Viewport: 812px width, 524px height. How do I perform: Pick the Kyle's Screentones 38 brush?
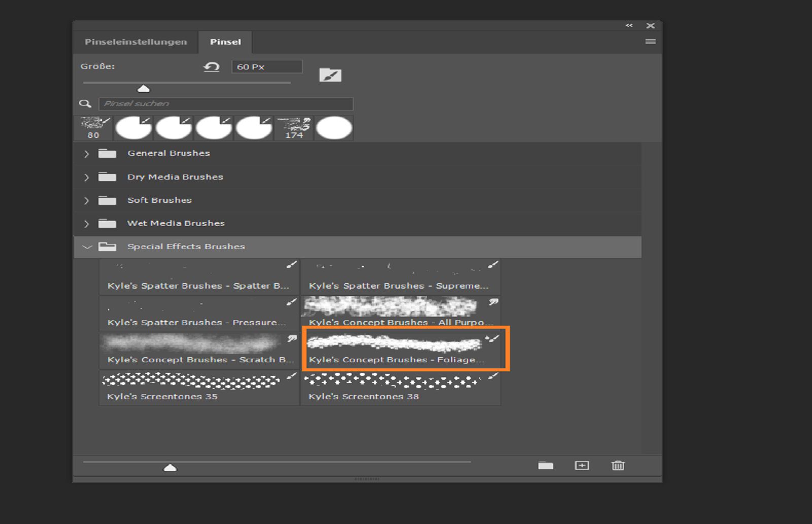[400, 388]
